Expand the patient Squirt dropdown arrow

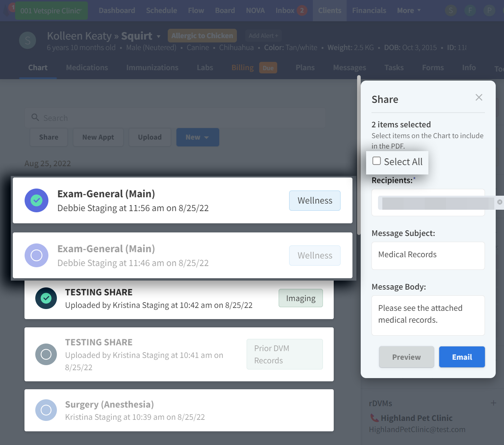tap(158, 36)
